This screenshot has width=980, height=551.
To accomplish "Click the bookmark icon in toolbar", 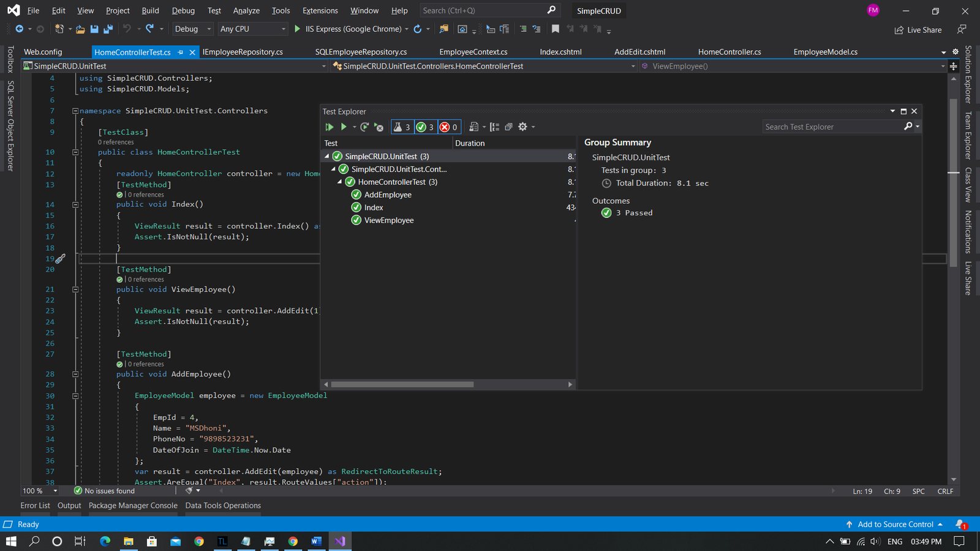I will (x=556, y=29).
